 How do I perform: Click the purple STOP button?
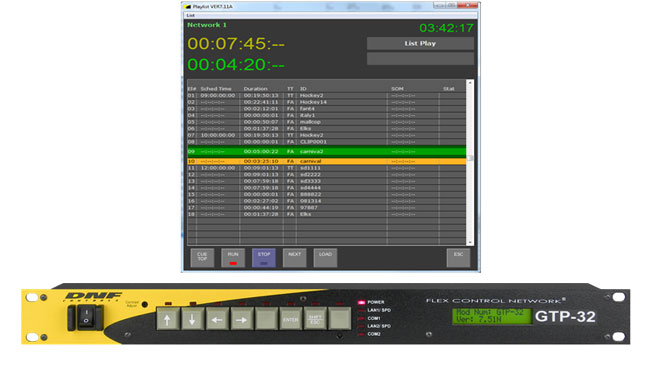pos(264,257)
